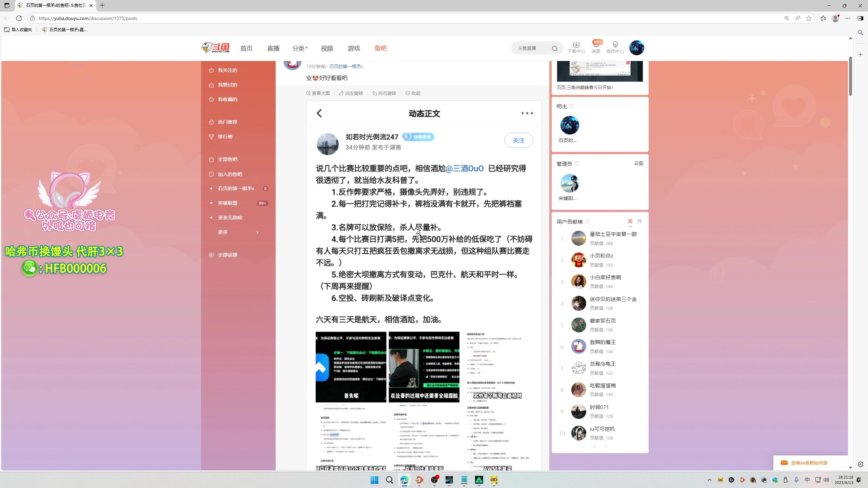
Task: Go to 首页 in top navigation
Action: [x=246, y=48]
